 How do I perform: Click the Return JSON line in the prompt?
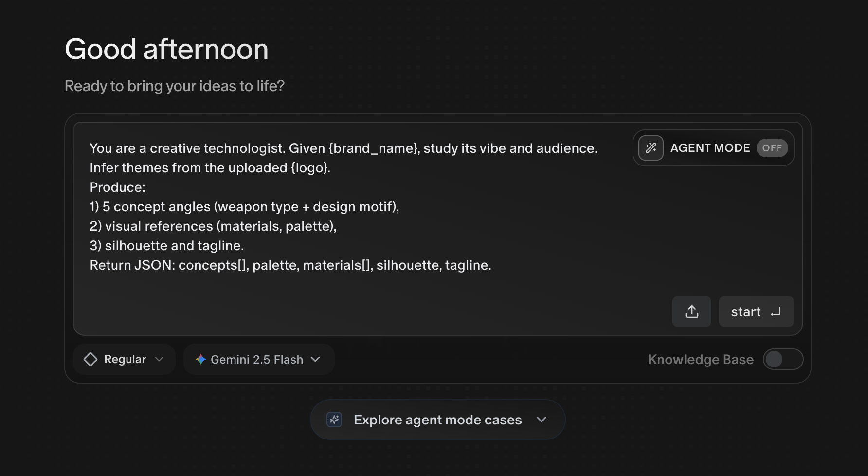[290, 265]
